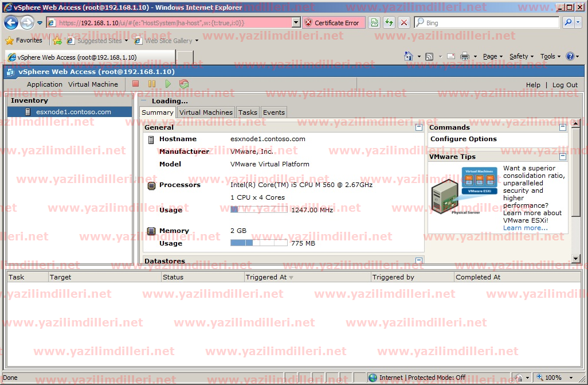Open the address bar dropdown arrow
588x385 pixels.
[296, 23]
